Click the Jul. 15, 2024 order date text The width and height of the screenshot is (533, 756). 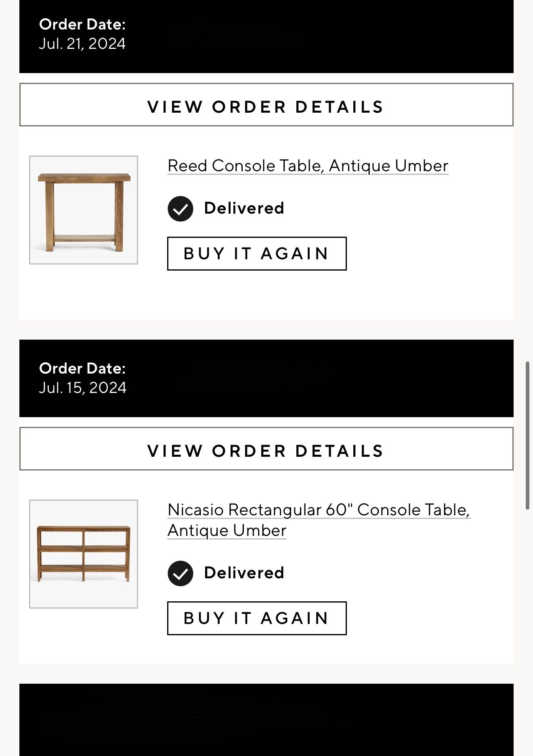click(x=82, y=388)
